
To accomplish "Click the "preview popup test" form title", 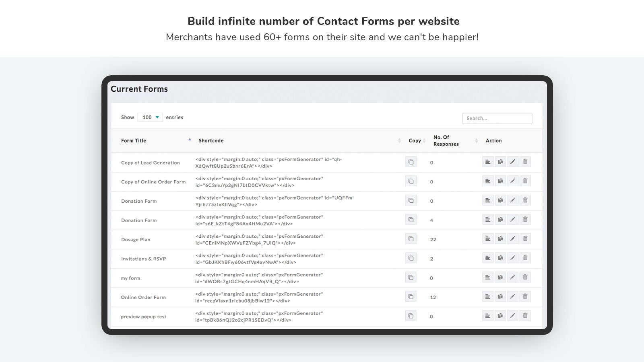I will [144, 317].
